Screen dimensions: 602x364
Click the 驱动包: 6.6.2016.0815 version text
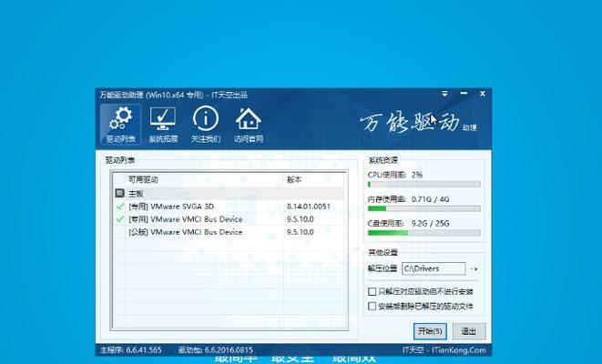pos(215,350)
